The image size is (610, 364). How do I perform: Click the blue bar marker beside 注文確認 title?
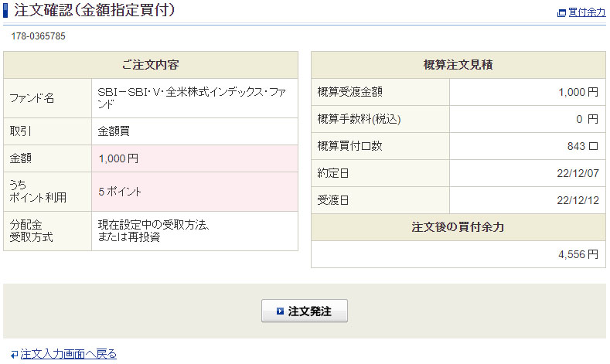click(6, 11)
